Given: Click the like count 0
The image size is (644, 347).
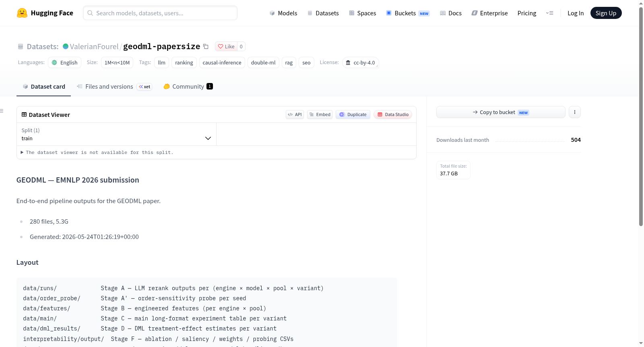Looking at the screenshot, I should tap(241, 46).
